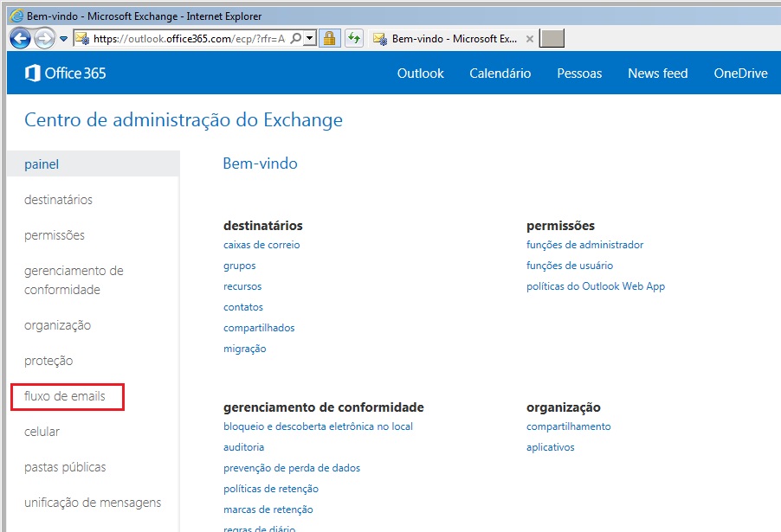Click bold gerenciamento de conformidade heading

323,407
